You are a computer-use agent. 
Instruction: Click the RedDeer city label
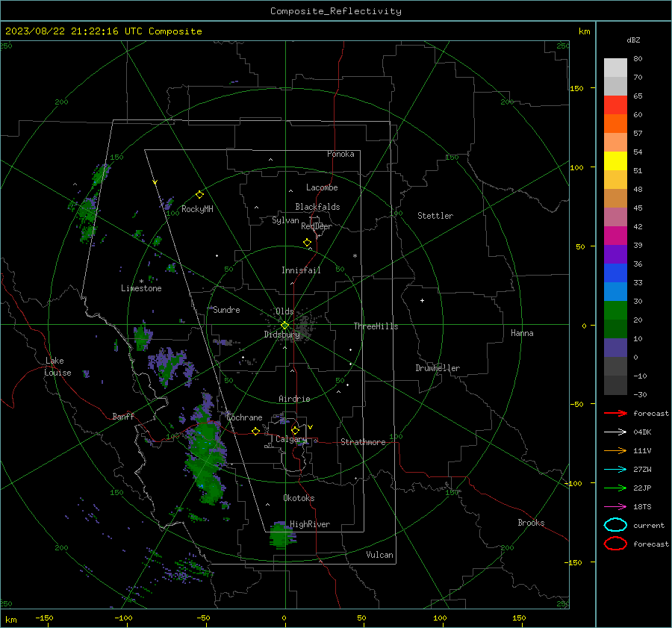tap(317, 226)
